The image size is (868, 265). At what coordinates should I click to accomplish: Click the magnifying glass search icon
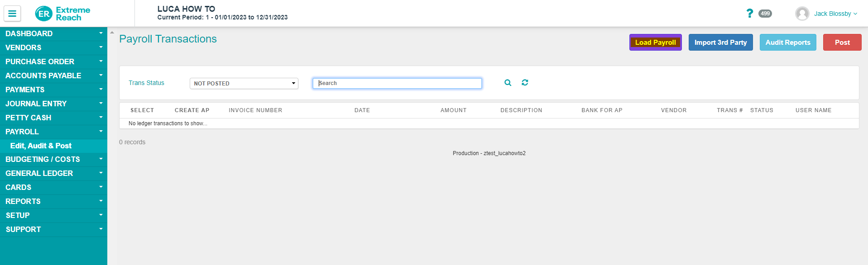tap(508, 83)
